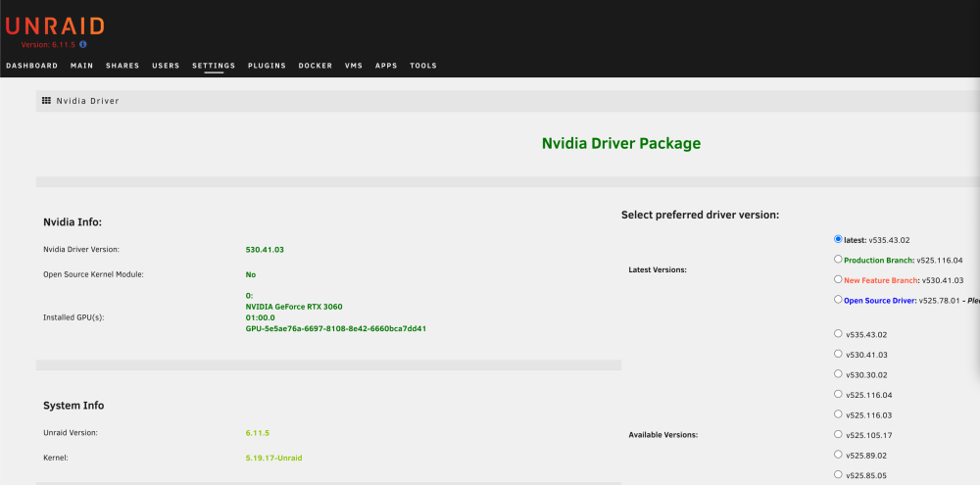This screenshot has height=485, width=980.
Task: Pick driver version v525.116.04 in available list
Action: 838,393
